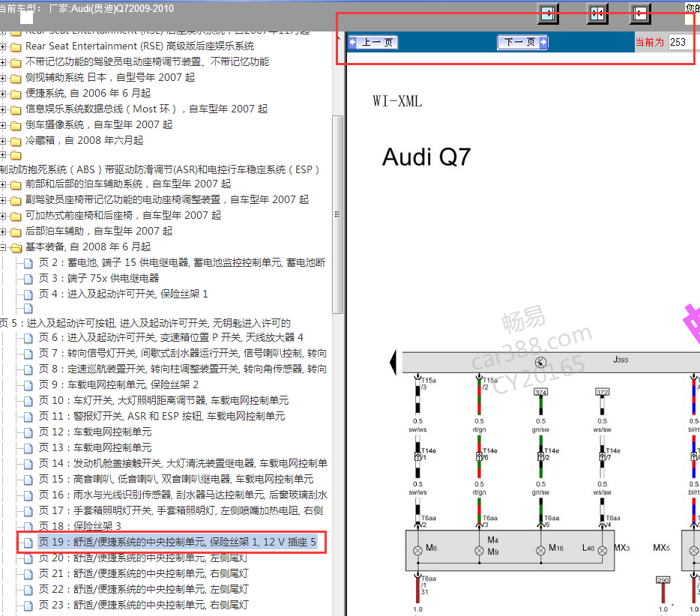Click folder icon of 基本装备
700x616 pixels.
point(16,247)
